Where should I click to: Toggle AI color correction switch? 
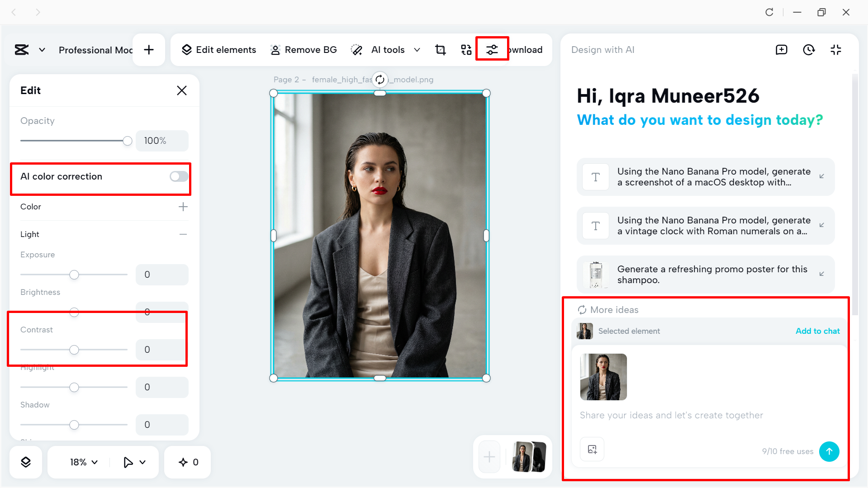coord(179,176)
